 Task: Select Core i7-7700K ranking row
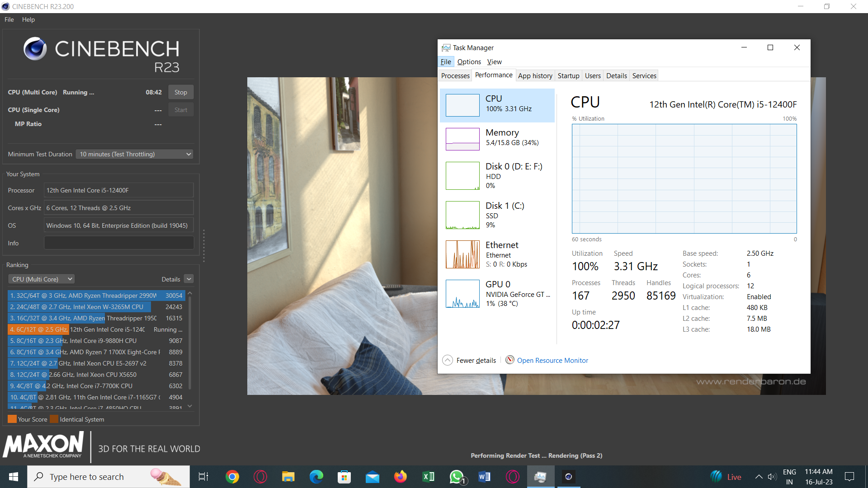point(96,386)
